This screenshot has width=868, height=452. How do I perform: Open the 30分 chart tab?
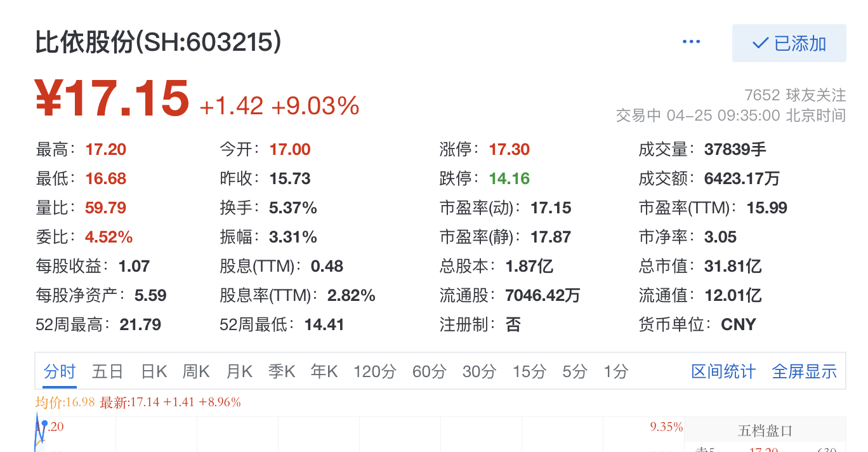tap(479, 371)
